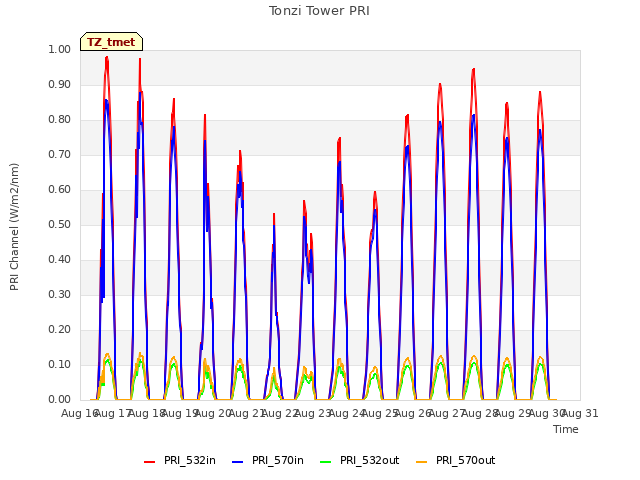Click the chart title Tonzi Tower PRI
Screen dimensions: 640x480
click(319, 11)
